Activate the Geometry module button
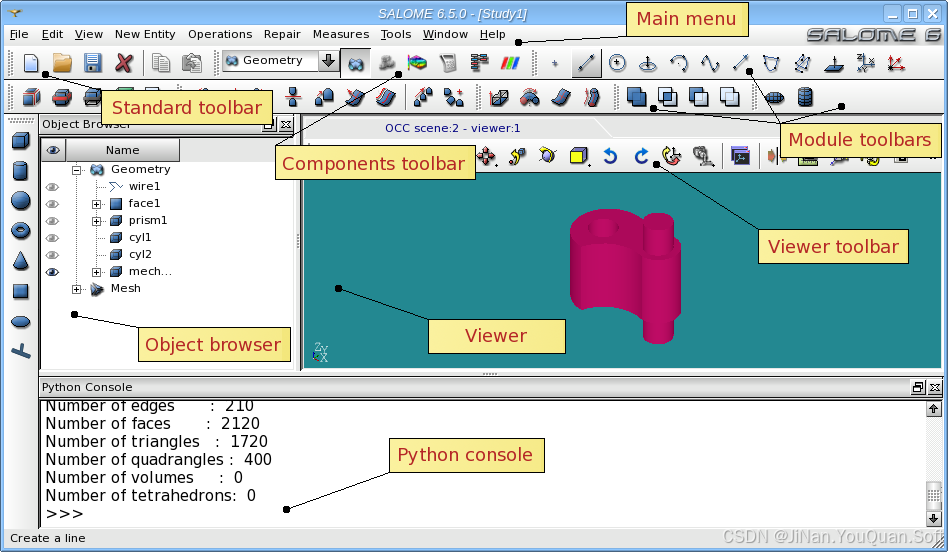 (x=356, y=63)
